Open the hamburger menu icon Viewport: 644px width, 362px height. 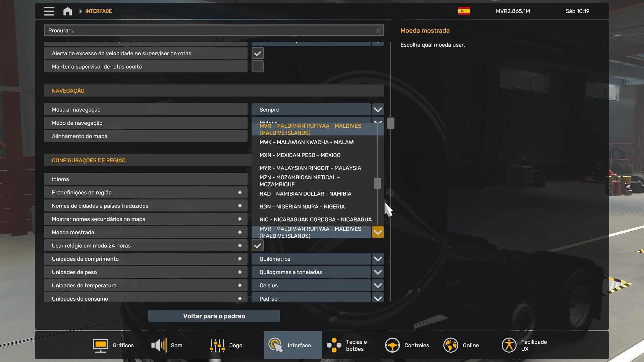pos(49,11)
